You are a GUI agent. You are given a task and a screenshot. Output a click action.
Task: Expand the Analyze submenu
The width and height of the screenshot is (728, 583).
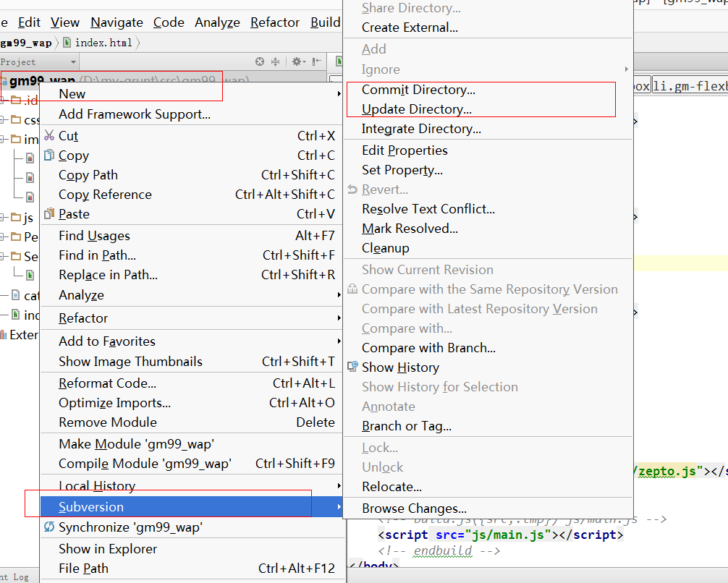coord(339,294)
